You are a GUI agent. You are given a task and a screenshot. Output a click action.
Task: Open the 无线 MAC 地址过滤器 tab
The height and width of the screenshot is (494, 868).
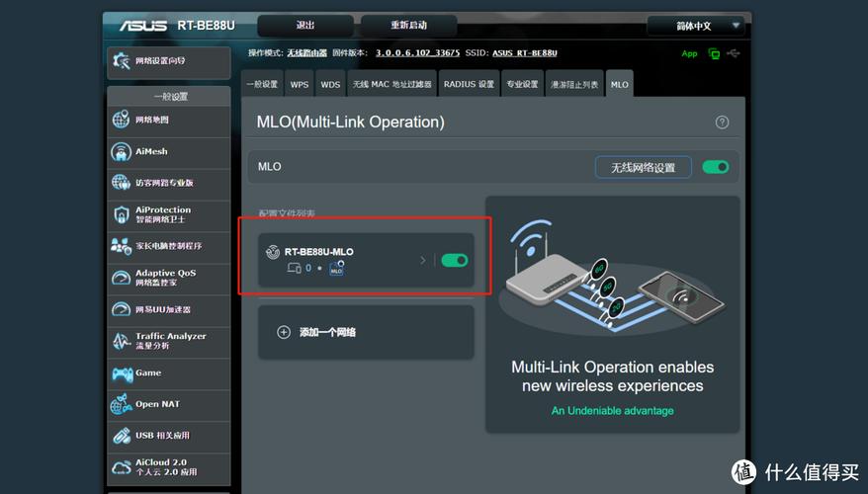(x=391, y=84)
